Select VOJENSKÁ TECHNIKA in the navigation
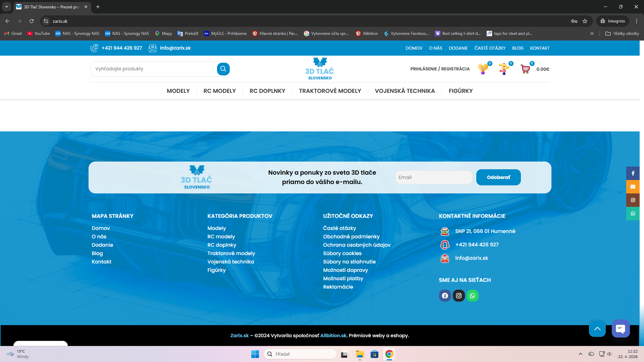644x362 pixels. pos(405,91)
